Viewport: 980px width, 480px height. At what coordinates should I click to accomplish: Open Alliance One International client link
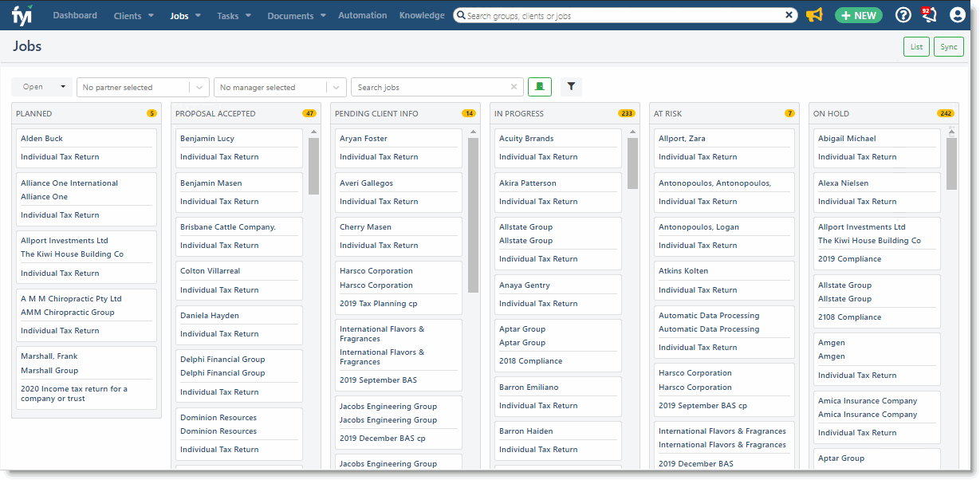pyautogui.click(x=69, y=183)
